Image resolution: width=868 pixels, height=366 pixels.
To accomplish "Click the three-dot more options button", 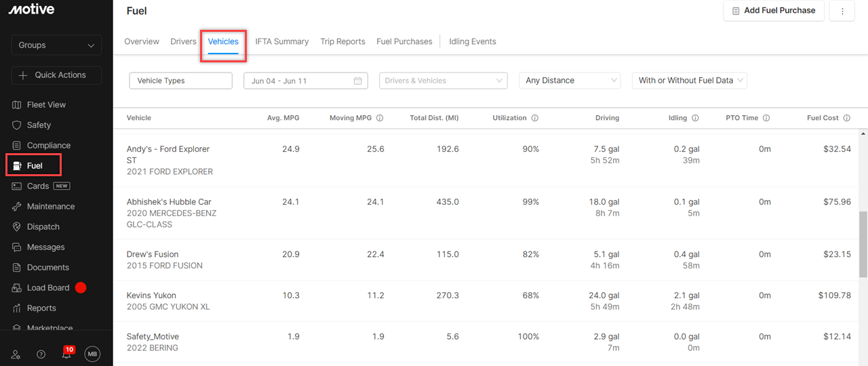I will click(x=842, y=11).
